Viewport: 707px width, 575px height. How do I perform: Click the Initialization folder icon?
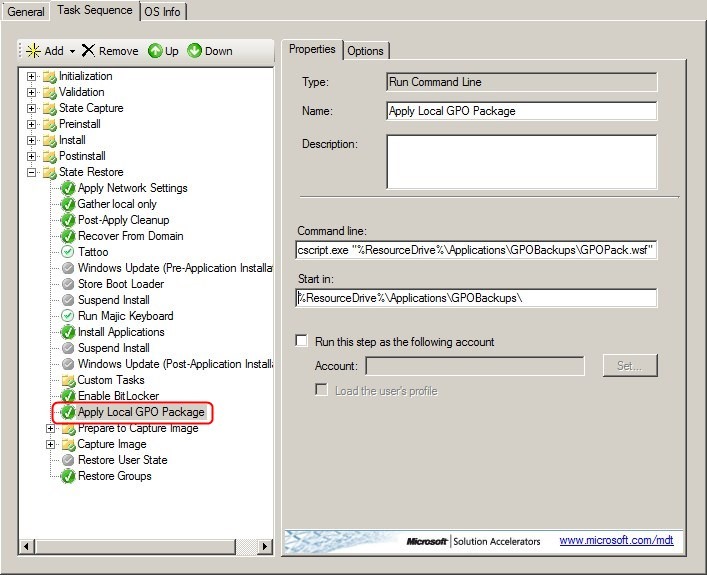pyautogui.click(x=50, y=77)
